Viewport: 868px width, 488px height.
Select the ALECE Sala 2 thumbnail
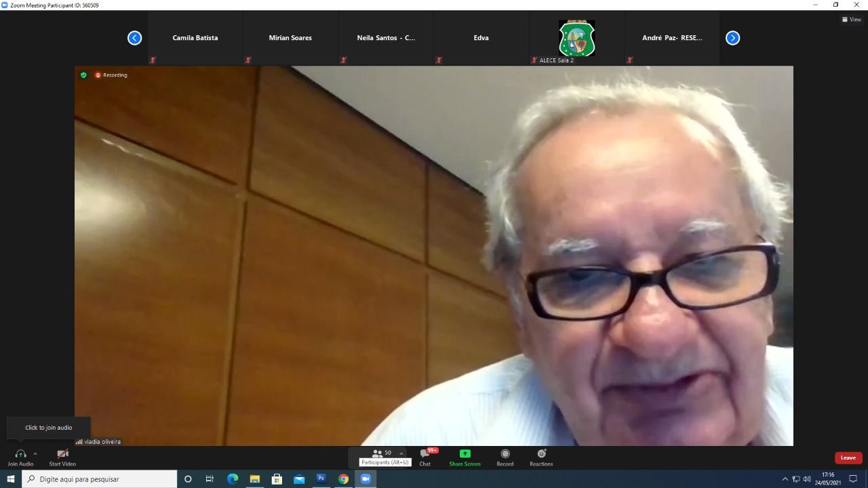[576, 39]
